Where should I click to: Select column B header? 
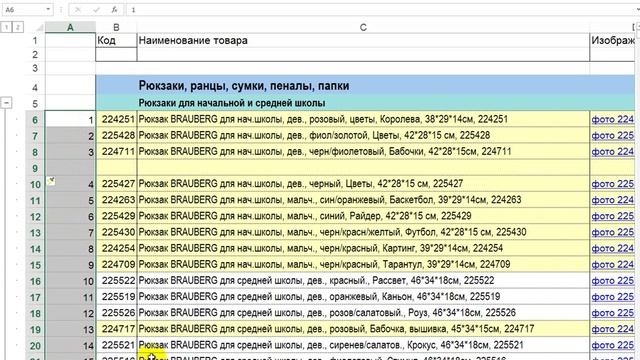[x=116, y=27]
